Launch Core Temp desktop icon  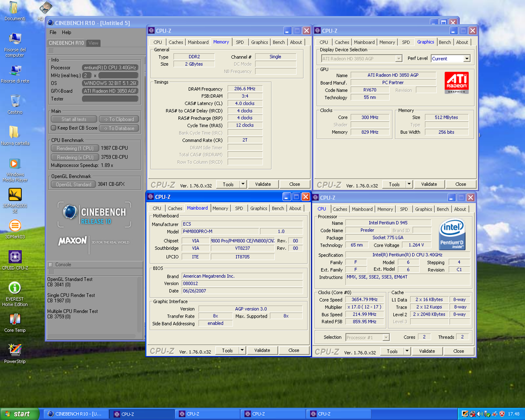click(x=15, y=323)
